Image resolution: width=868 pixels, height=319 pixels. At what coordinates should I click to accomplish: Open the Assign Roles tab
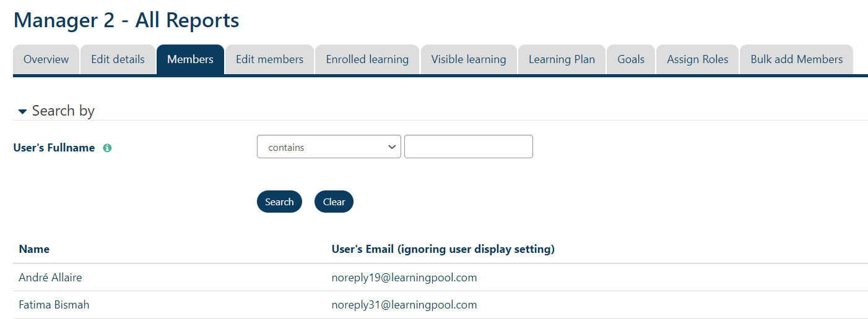(697, 60)
